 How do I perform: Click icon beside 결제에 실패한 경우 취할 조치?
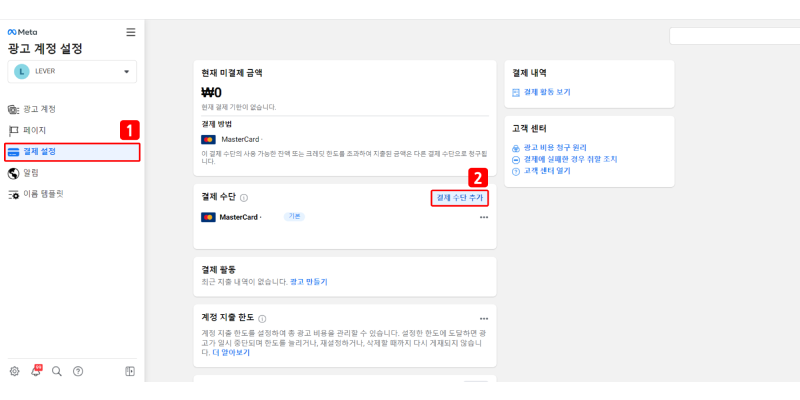pos(516,160)
